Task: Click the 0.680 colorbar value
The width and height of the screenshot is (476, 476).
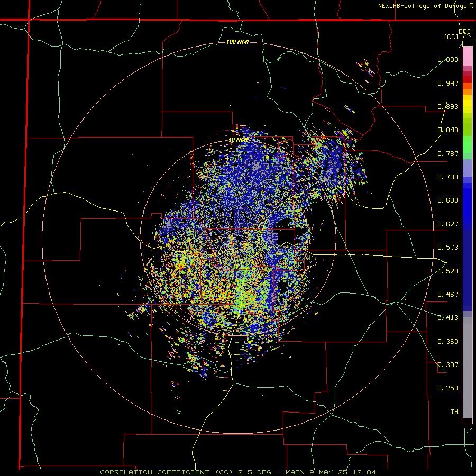Action: [x=448, y=200]
